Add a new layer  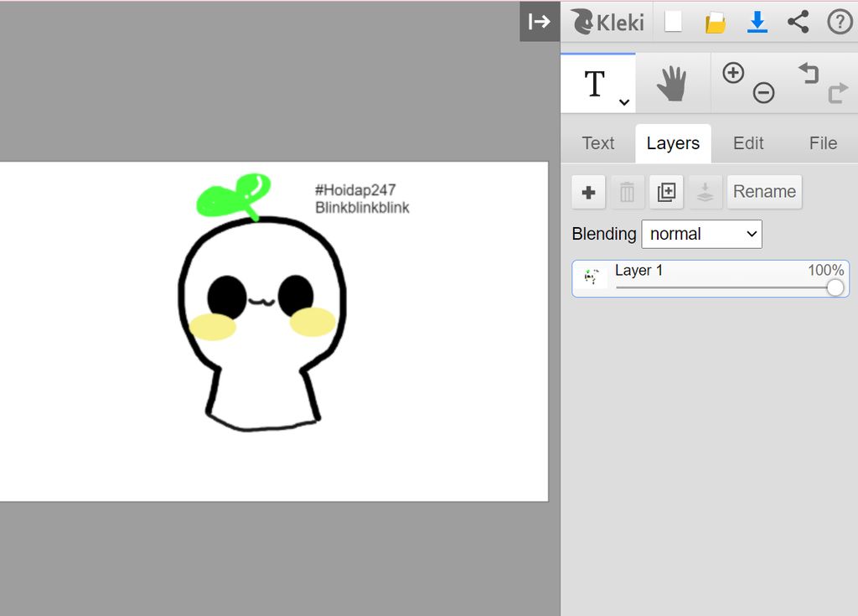click(589, 192)
